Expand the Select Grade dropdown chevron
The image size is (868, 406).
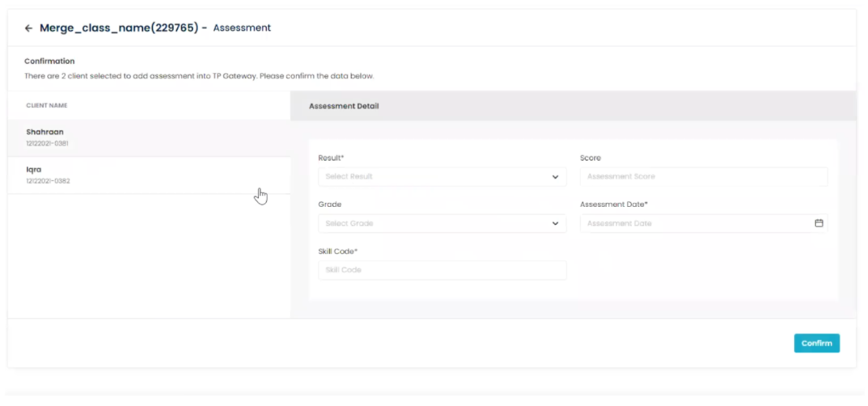[x=556, y=223]
